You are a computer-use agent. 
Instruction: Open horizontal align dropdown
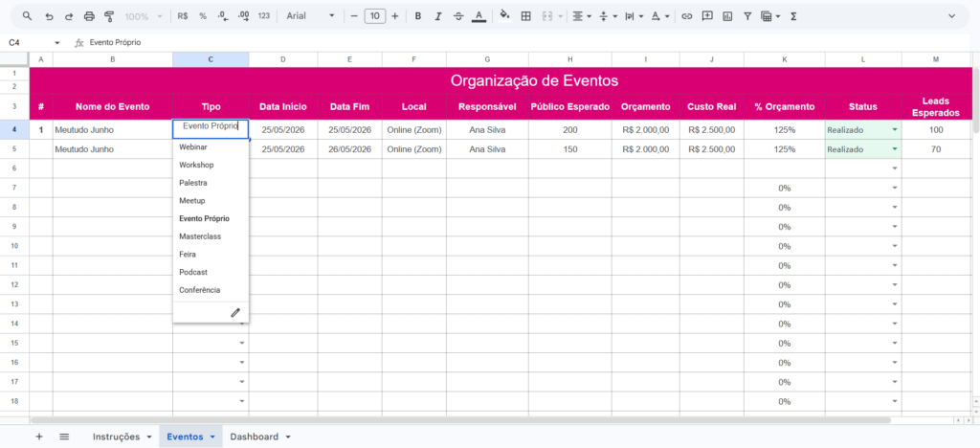tap(582, 16)
